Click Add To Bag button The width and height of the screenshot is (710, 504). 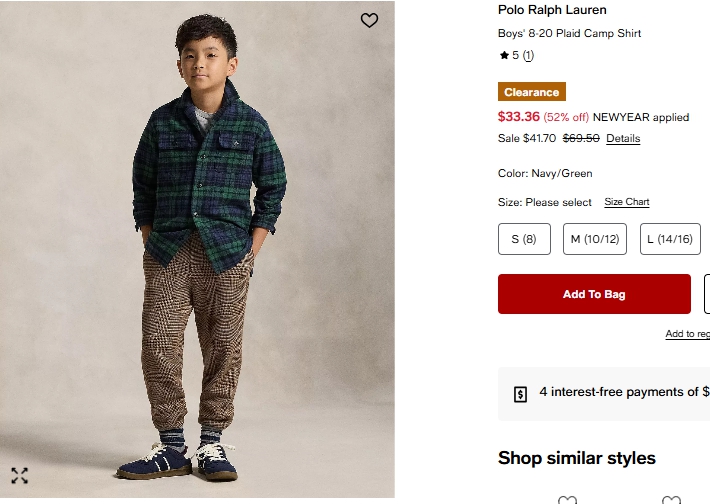tap(594, 294)
